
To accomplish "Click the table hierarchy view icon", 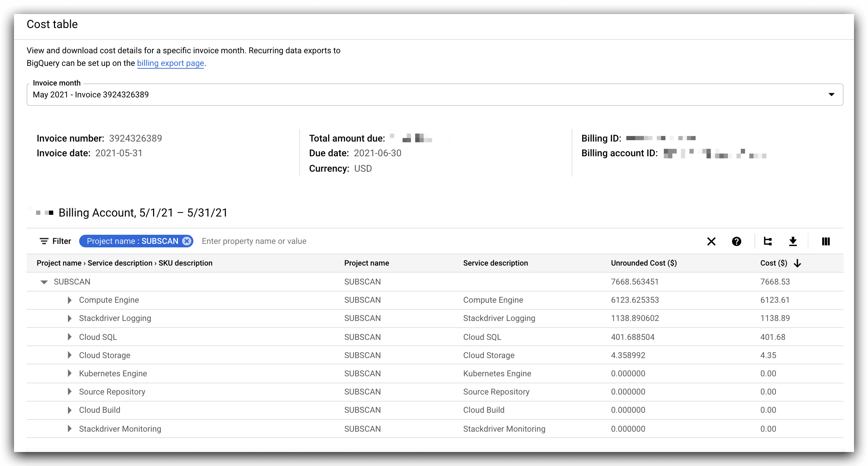I will click(767, 241).
